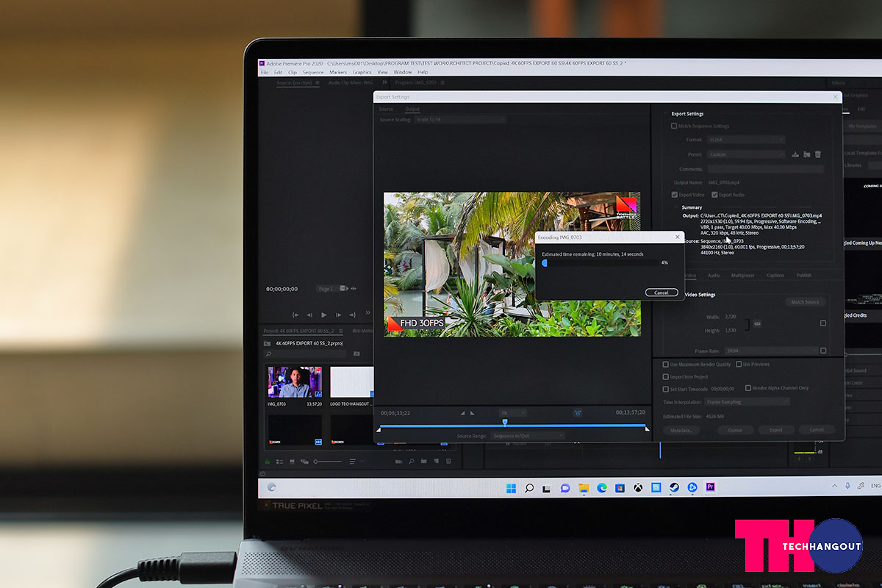This screenshot has width=882, height=588.
Task: Open preview zoom level Fit dropdown
Action: click(x=512, y=413)
